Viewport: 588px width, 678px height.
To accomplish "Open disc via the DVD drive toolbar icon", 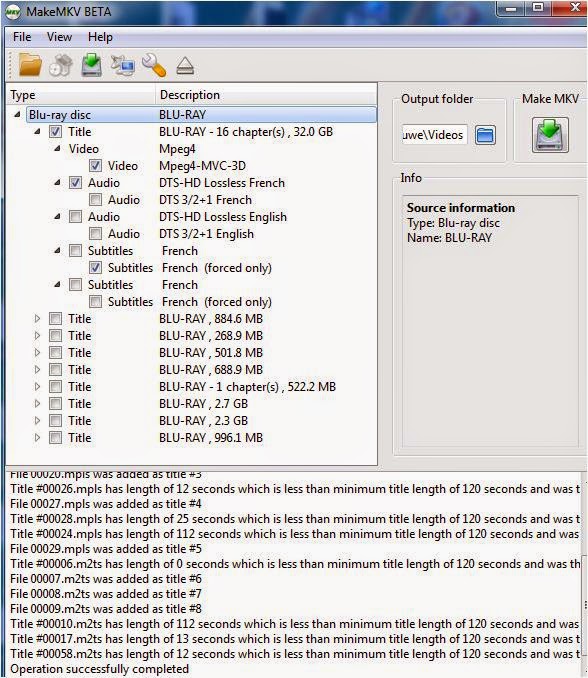I will pyautogui.click(x=61, y=65).
